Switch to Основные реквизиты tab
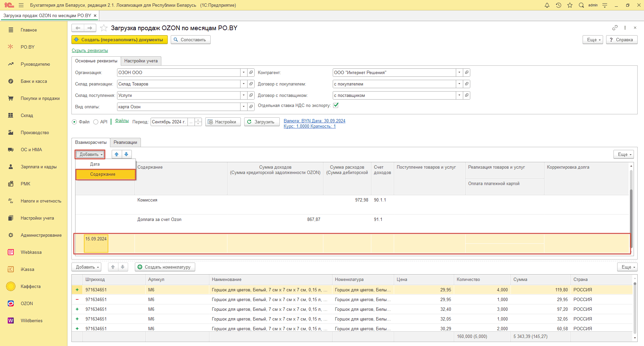Viewport: 644px width, 346px height. click(x=96, y=61)
